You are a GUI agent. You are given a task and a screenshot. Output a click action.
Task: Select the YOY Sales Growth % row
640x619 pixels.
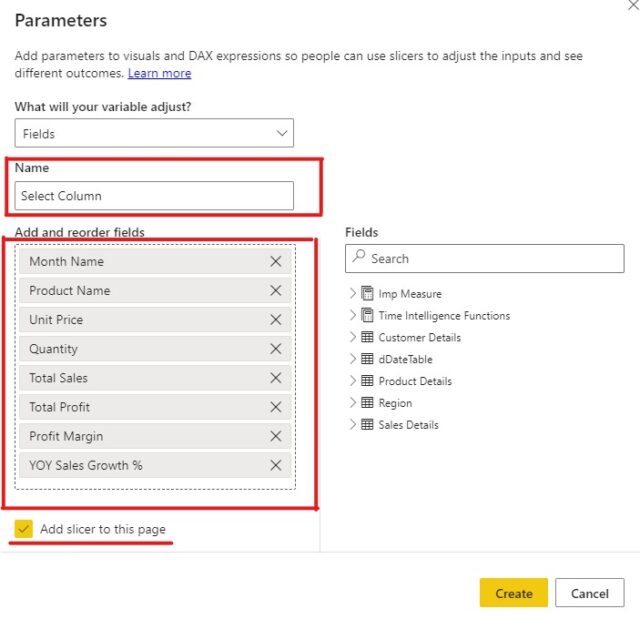pos(155,465)
